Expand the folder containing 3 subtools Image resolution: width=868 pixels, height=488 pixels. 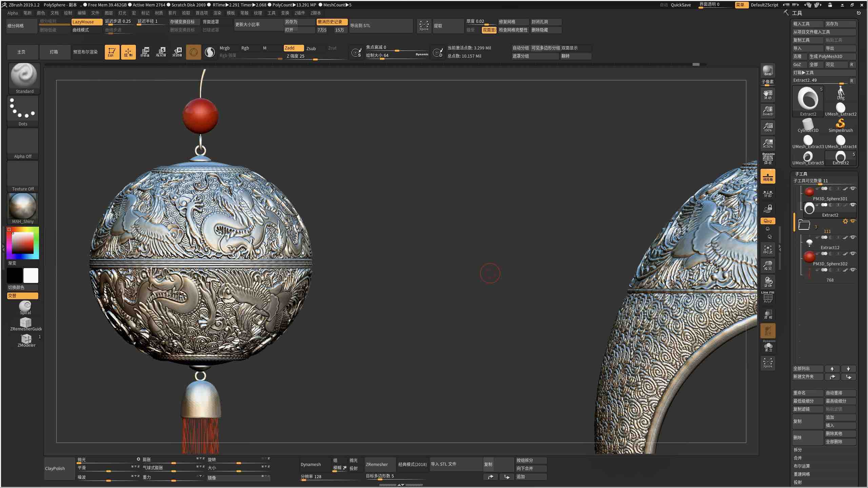click(805, 225)
